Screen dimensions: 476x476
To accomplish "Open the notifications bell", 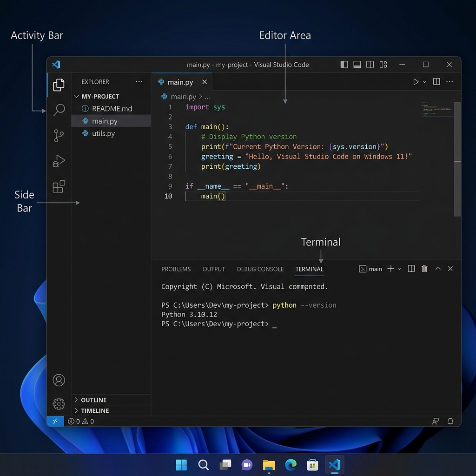I will pyautogui.click(x=450, y=421).
